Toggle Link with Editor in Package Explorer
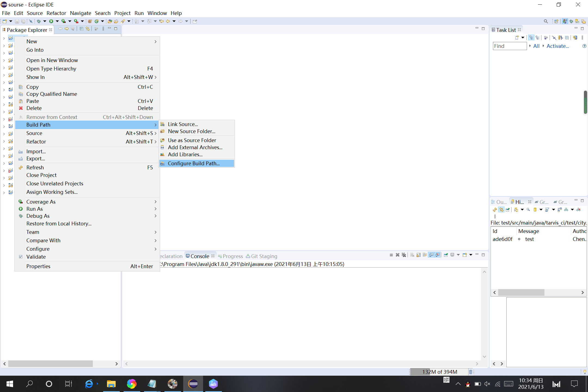Viewport: 588px width, 392px height. coord(87,29)
